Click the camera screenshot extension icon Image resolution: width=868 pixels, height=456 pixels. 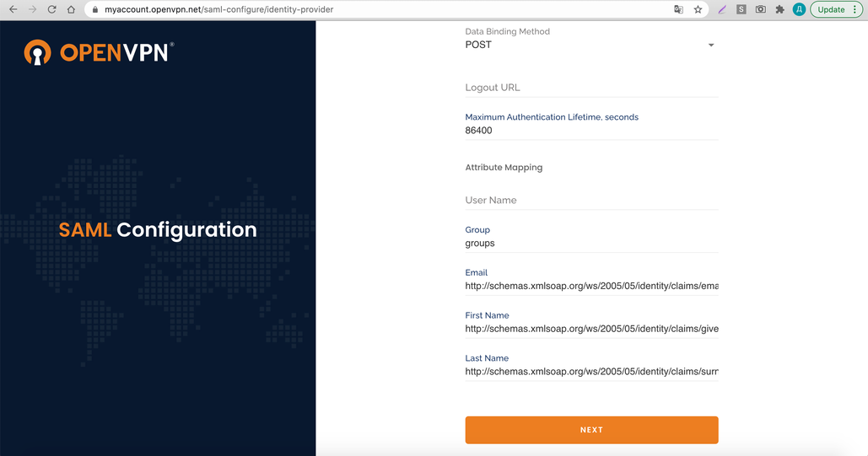761,9
